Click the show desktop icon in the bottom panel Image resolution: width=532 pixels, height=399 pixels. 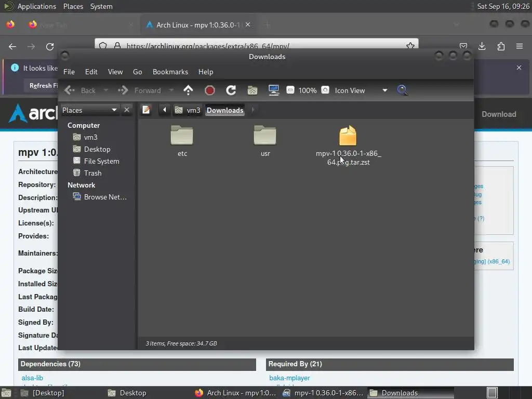6,393
